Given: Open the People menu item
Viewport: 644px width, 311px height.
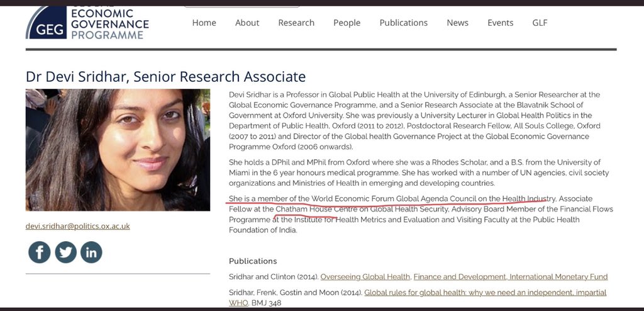Looking at the screenshot, I should point(347,23).
